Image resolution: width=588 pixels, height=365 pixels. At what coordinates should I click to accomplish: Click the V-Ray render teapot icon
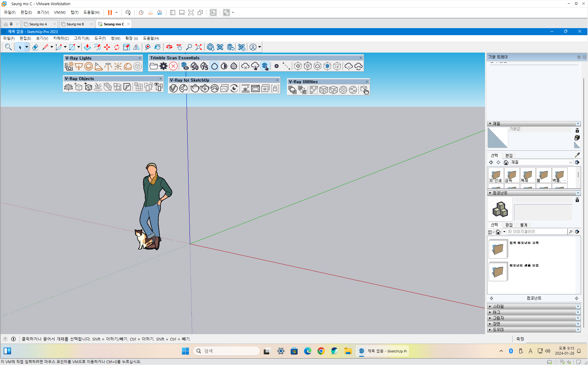click(x=195, y=89)
